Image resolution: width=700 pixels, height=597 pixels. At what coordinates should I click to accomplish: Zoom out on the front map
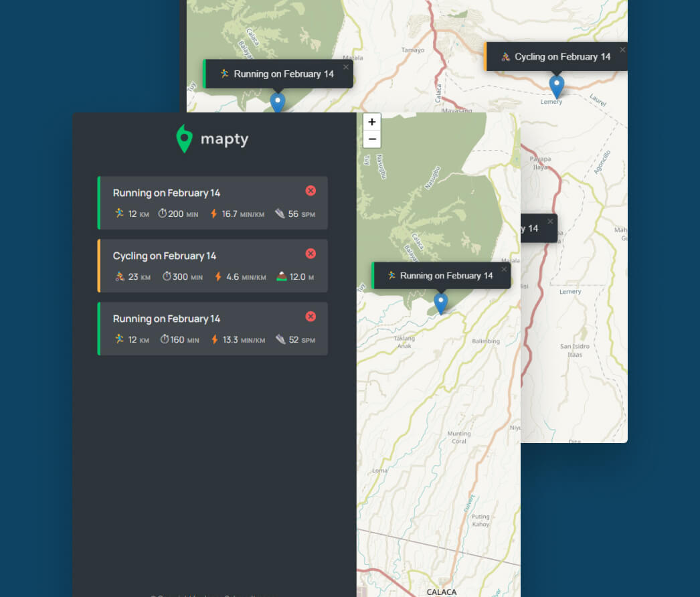coord(372,139)
